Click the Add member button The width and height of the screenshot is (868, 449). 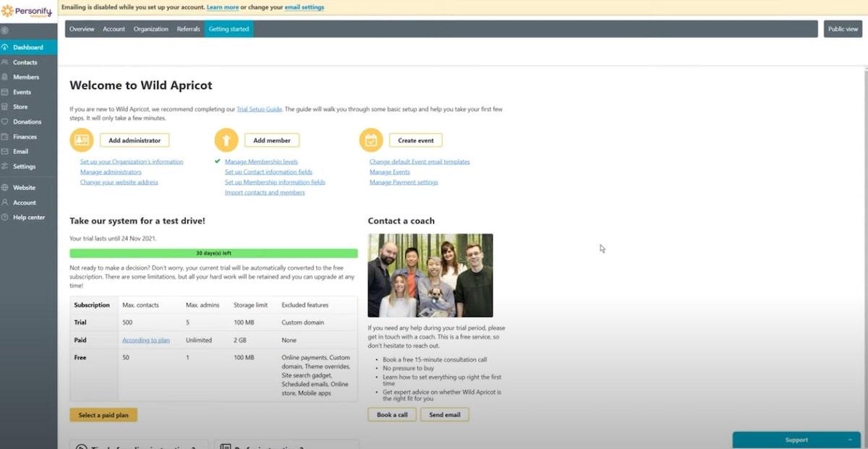[x=272, y=140]
